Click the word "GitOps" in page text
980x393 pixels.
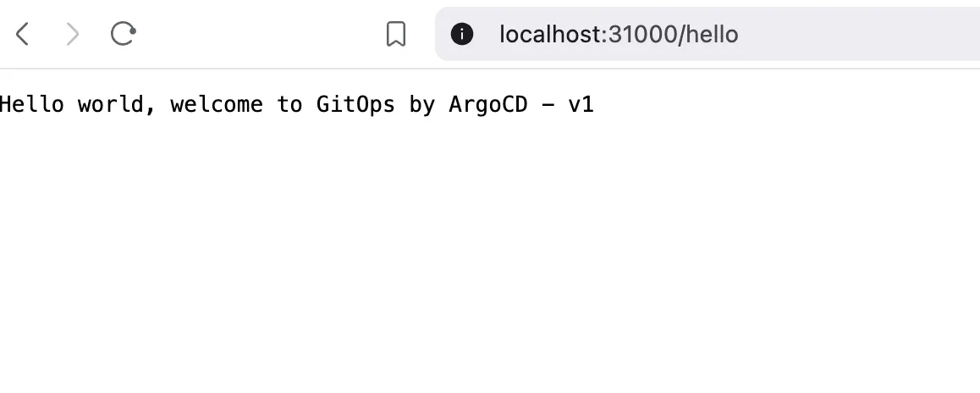355,104
